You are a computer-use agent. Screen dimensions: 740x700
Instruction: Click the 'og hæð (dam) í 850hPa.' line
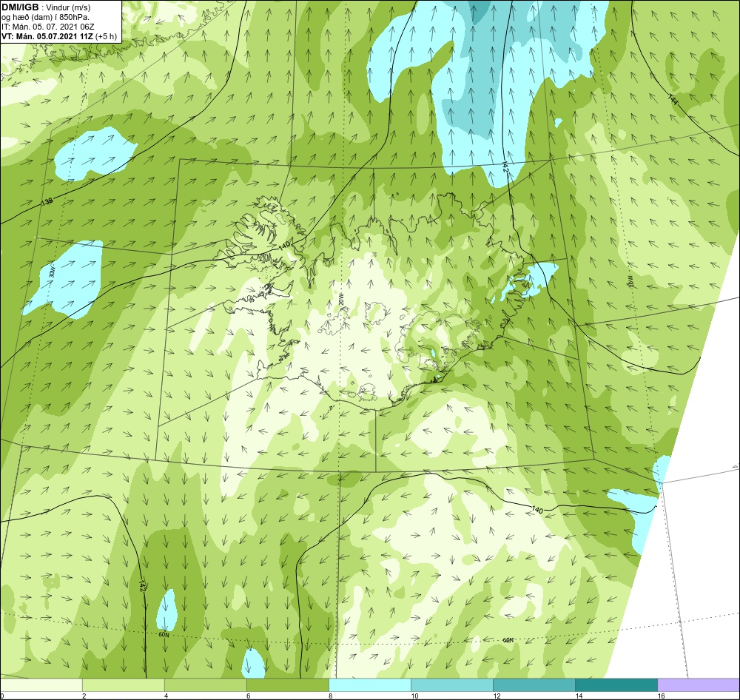pos(45,17)
